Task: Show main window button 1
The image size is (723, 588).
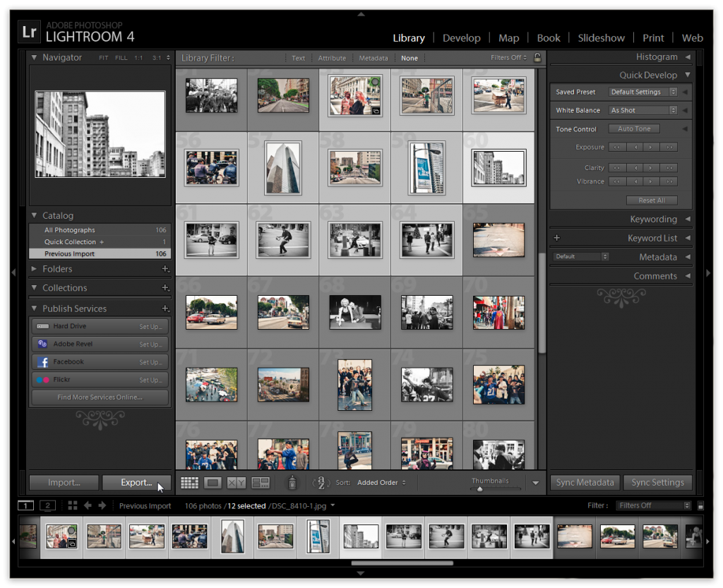Action: (25, 505)
